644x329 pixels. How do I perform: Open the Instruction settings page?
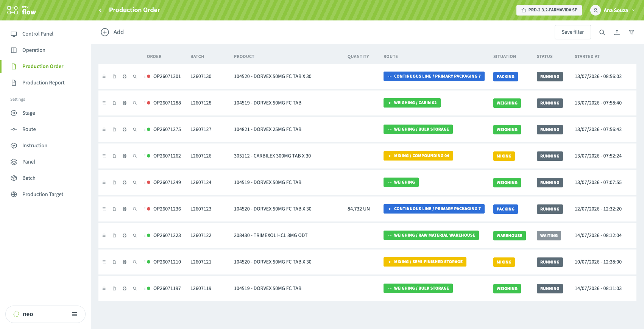coord(35,145)
